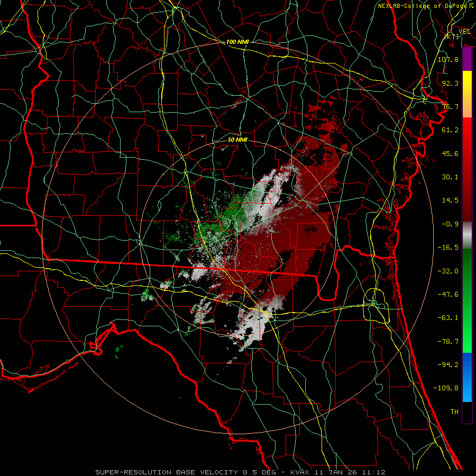Click the 92.3 value on the velocity scale
The height and width of the screenshot is (476, 476).
[450, 83]
